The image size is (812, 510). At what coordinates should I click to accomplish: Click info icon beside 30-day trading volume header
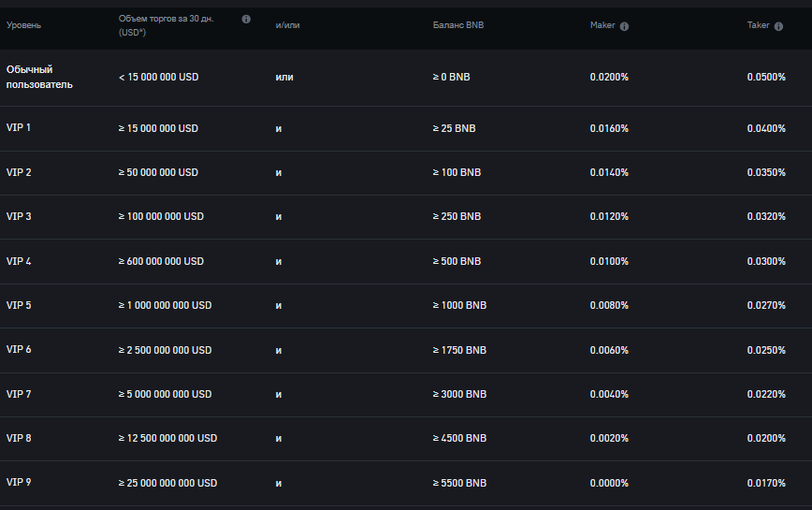(246, 19)
